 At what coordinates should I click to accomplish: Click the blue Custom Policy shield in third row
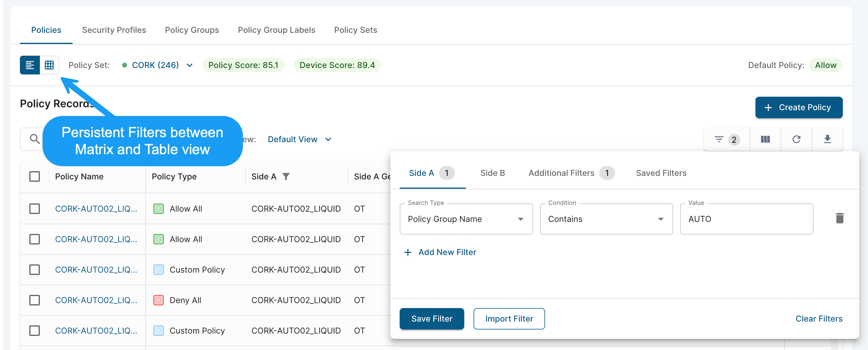[158, 270]
